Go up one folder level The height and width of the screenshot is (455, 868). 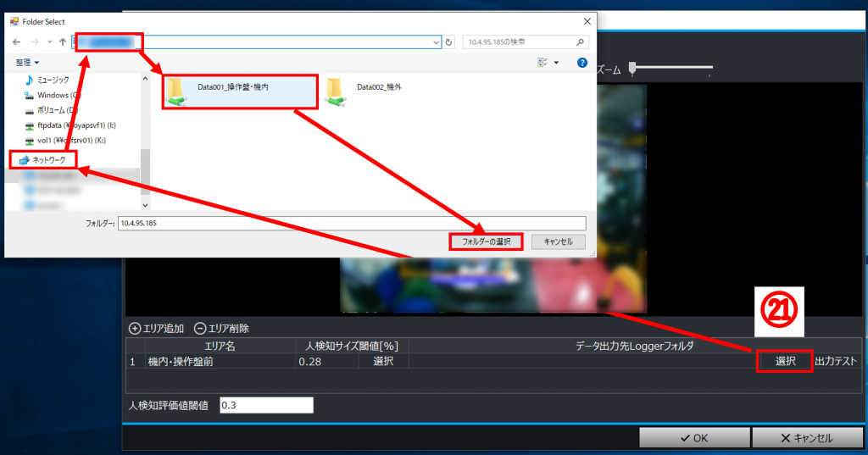click(x=63, y=42)
